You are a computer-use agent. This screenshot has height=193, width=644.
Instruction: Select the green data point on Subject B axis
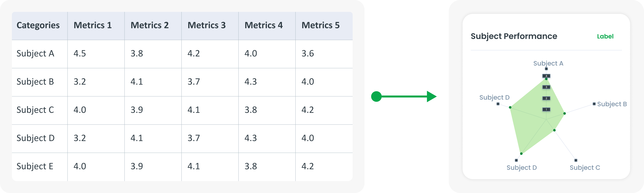tap(565, 114)
